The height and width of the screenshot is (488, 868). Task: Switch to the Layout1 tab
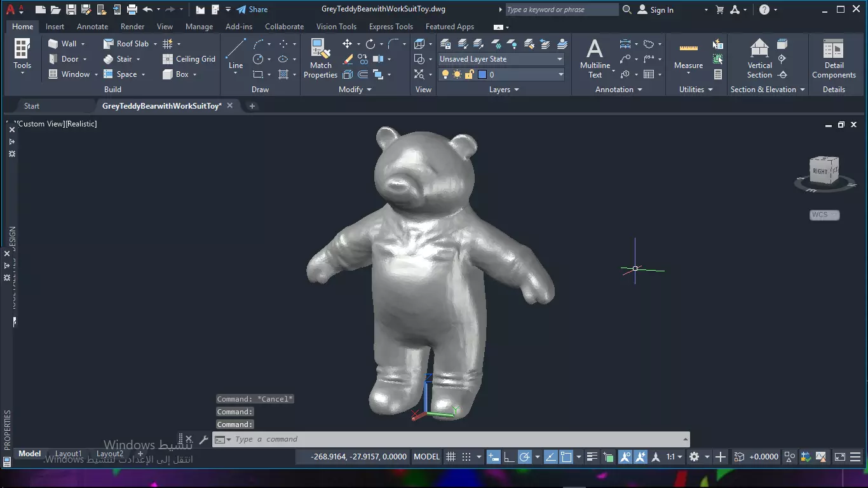click(69, 454)
